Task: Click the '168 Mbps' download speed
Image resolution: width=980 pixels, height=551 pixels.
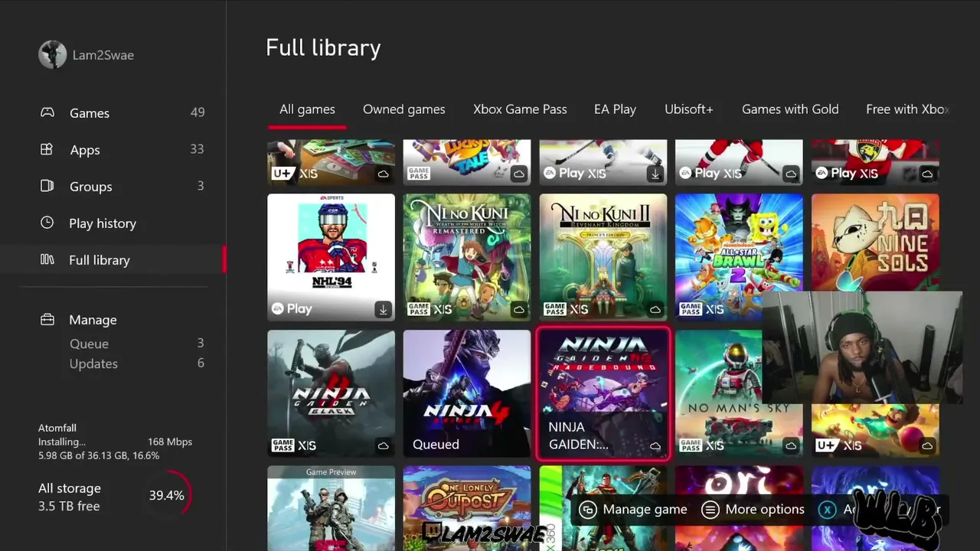Action: click(x=170, y=442)
